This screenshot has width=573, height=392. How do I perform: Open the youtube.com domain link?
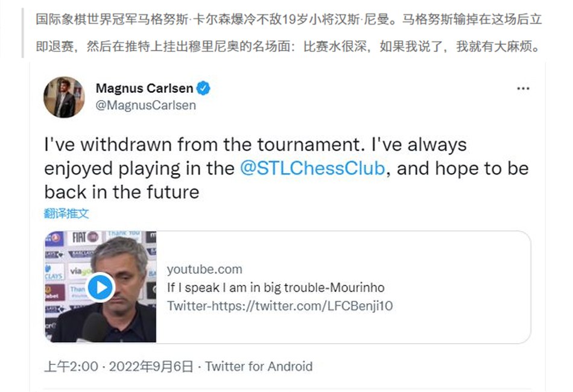click(204, 270)
